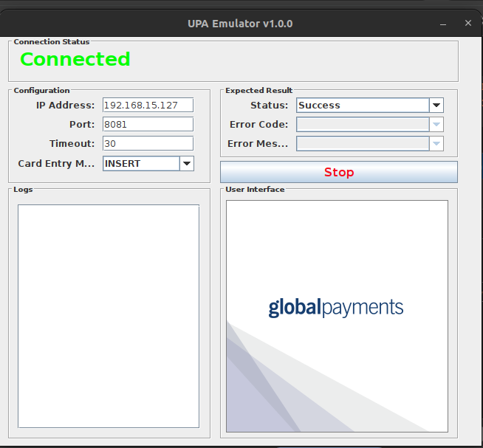483x448 pixels.
Task: Click the Port field showing 8081
Action: coord(148,125)
